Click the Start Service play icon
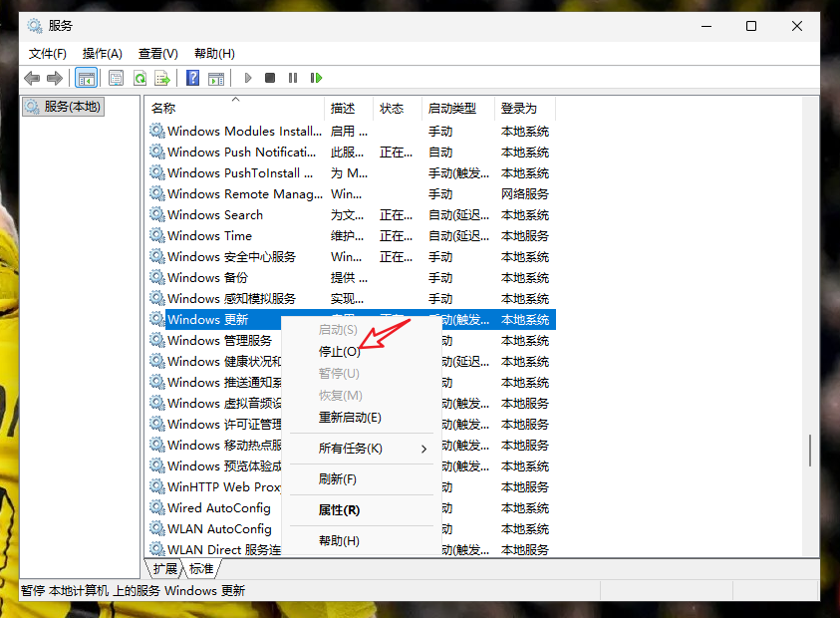840x618 pixels. pyautogui.click(x=247, y=79)
